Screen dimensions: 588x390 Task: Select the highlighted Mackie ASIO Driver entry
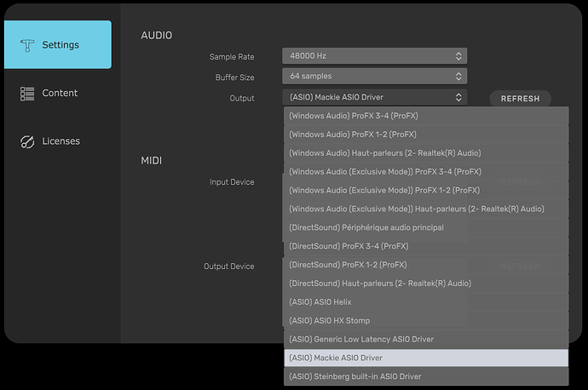coord(425,358)
